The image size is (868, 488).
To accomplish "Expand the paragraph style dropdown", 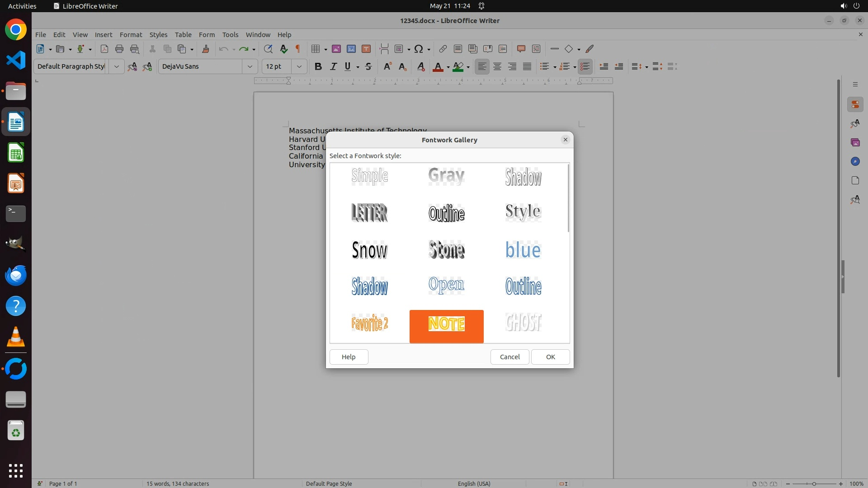I will pyautogui.click(x=116, y=66).
